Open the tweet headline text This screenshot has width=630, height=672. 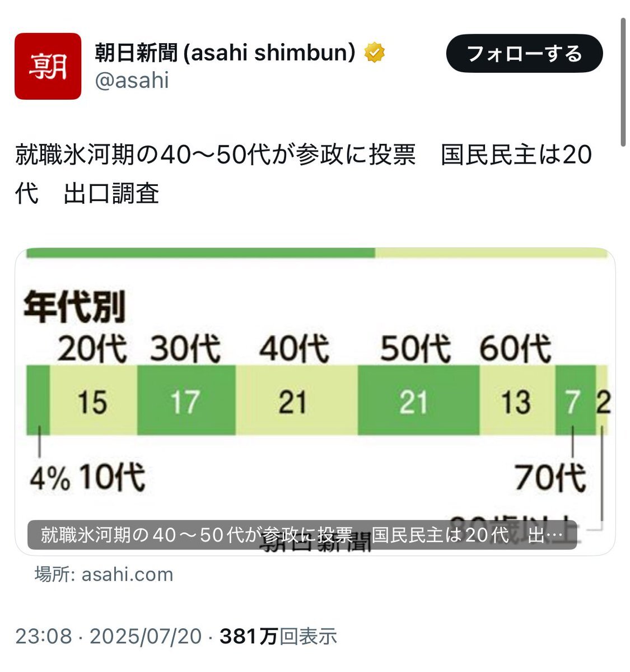[x=303, y=174]
